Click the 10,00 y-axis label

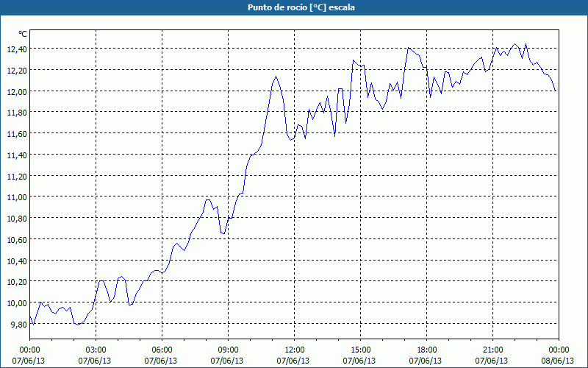click(17, 302)
